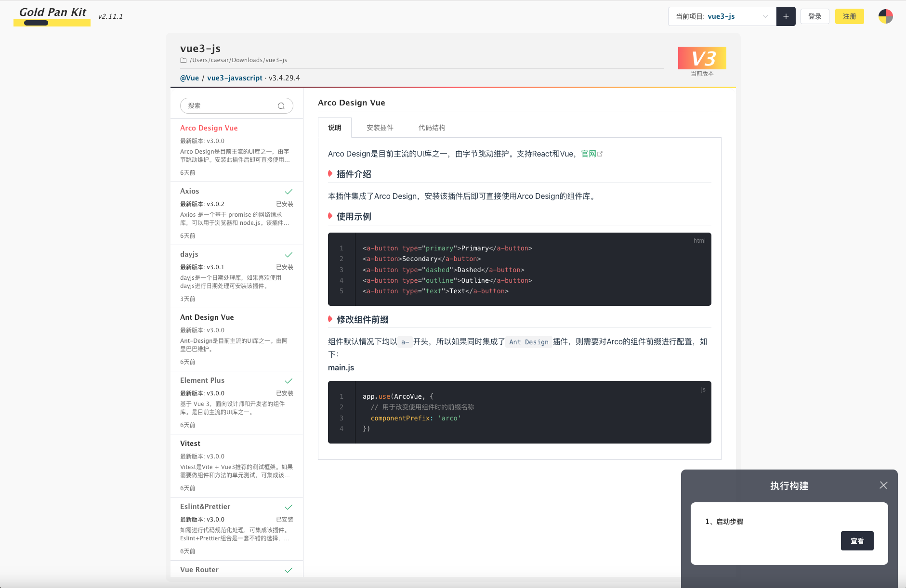The width and height of the screenshot is (906, 588).
Task: Click the html label on code block
Action: pyautogui.click(x=699, y=241)
